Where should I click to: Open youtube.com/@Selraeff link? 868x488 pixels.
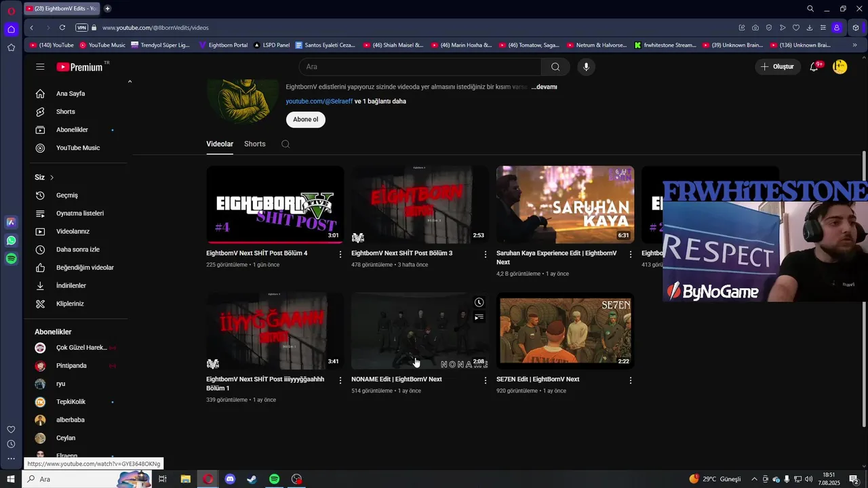click(319, 102)
